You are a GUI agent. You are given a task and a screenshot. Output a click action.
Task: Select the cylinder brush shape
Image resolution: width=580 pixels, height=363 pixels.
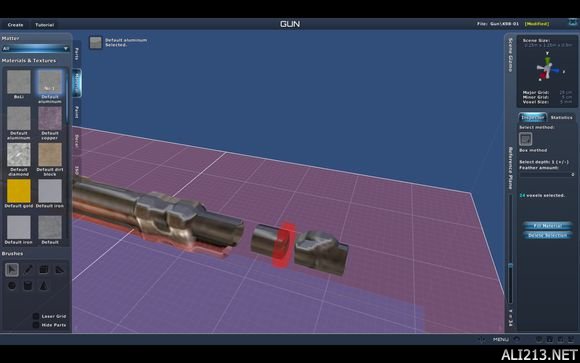point(28,286)
